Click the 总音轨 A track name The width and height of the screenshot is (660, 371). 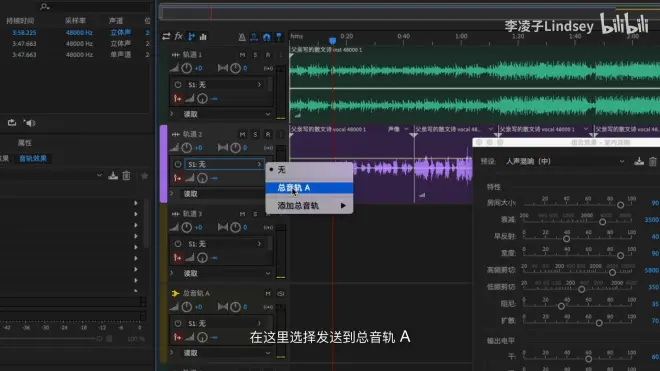pos(196,293)
